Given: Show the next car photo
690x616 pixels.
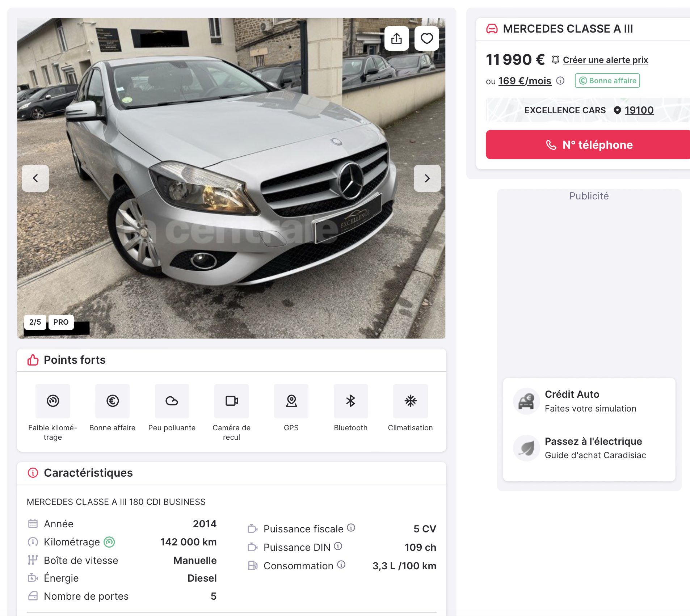Looking at the screenshot, I should [427, 178].
